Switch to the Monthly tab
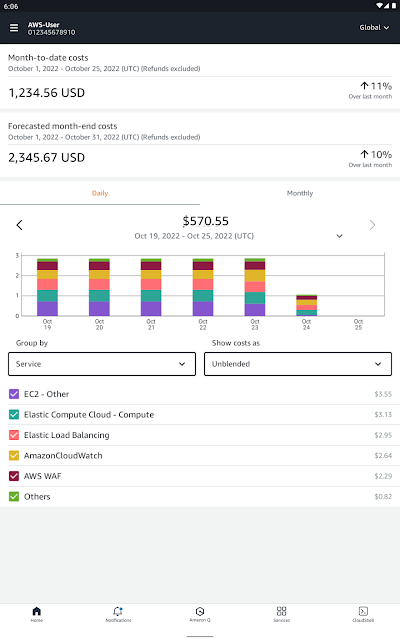400x640 pixels. pos(300,193)
